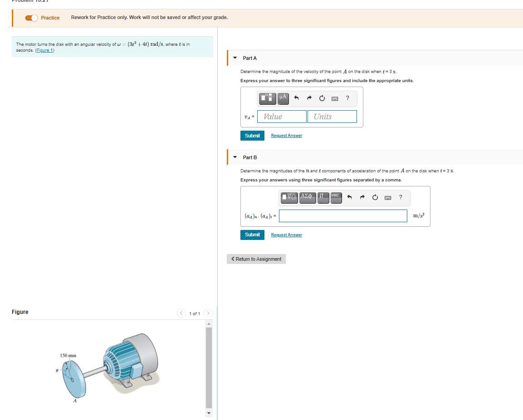Redo entry using Part B toolbar
The height and width of the screenshot is (420, 523).
coord(362,197)
